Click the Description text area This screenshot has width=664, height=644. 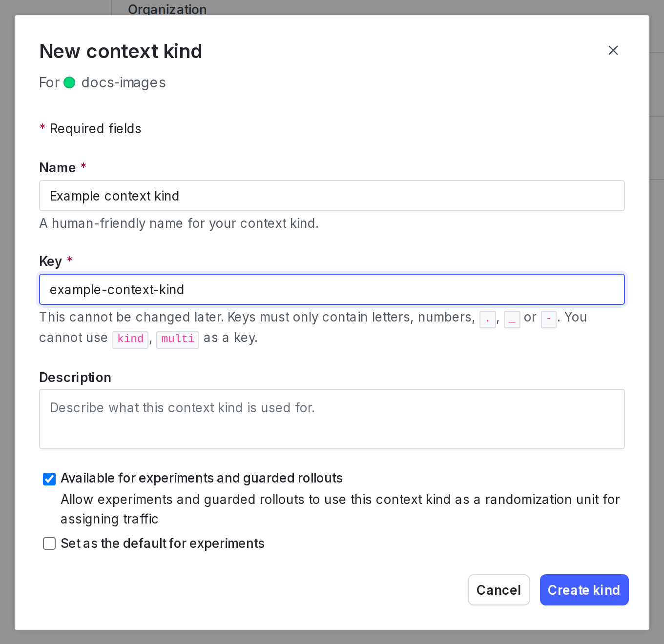[x=332, y=419]
